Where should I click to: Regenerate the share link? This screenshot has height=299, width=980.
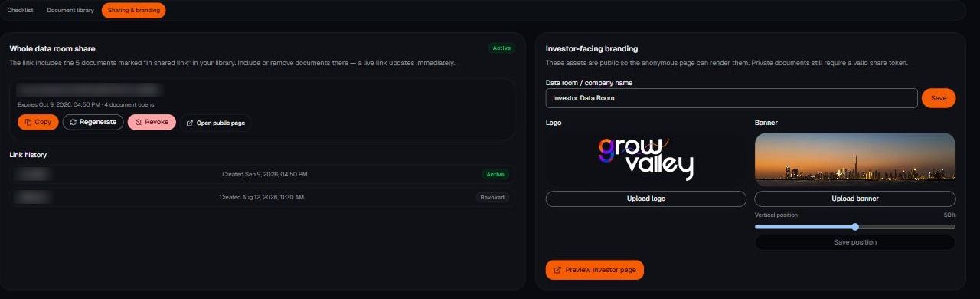(93, 122)
